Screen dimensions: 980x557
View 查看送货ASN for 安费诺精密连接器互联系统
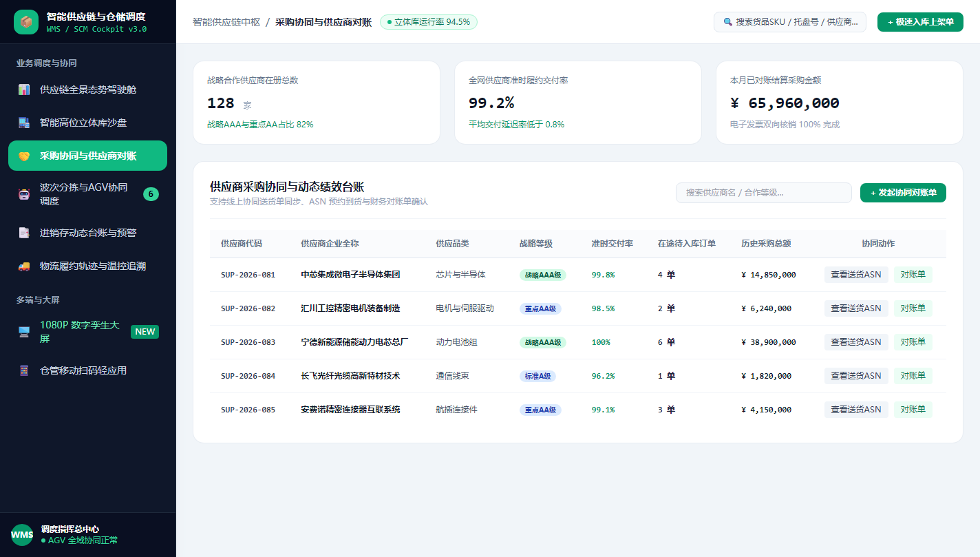tap(856, 410)
